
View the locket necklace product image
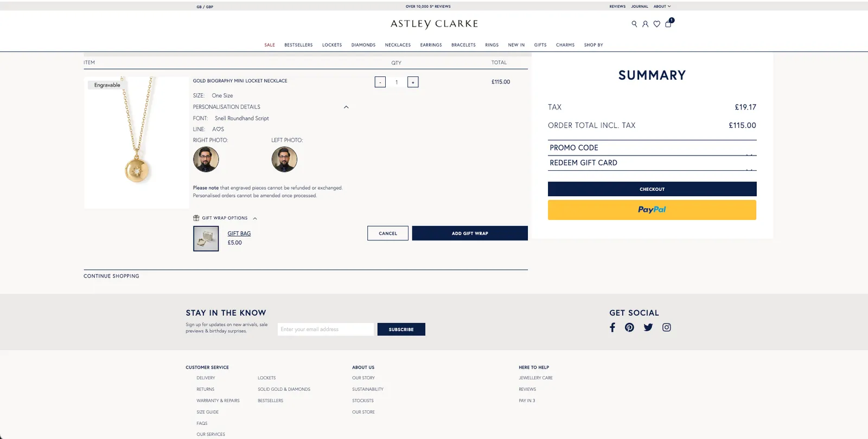137,142
